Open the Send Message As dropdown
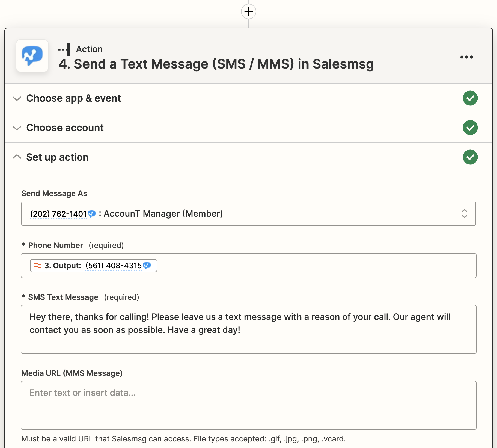The image size is (497, 448). coord(248,214)
